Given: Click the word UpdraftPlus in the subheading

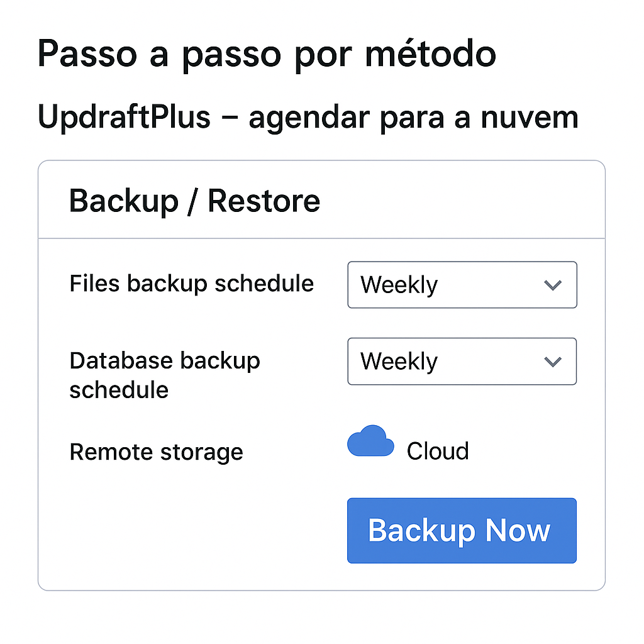Looking at the screenshot, I should click(x=124, y=118).
